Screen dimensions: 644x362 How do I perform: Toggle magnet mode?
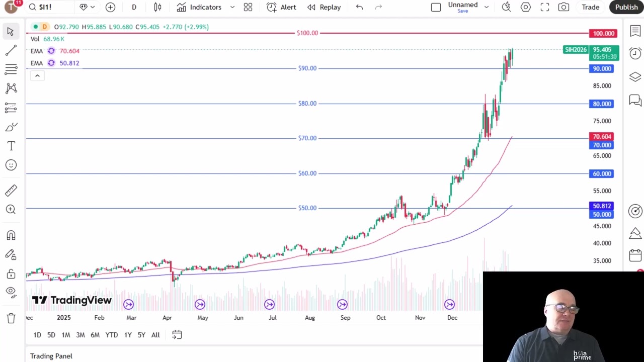(11, 235)
